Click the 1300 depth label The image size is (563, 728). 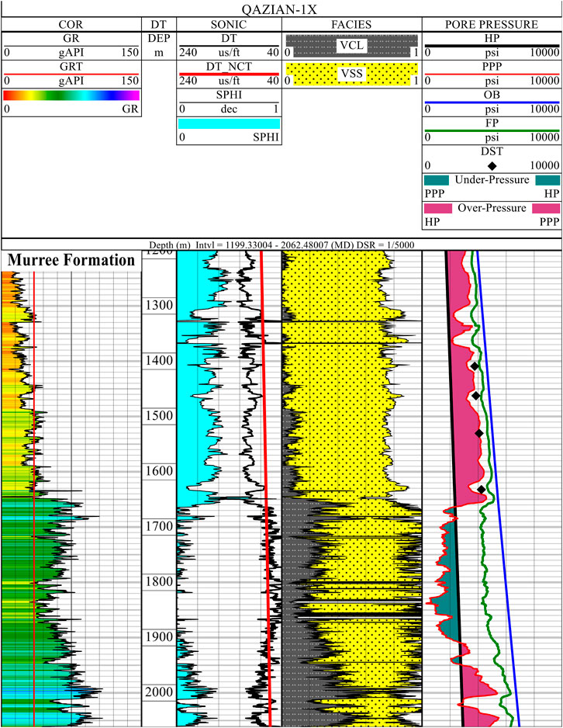159,305
